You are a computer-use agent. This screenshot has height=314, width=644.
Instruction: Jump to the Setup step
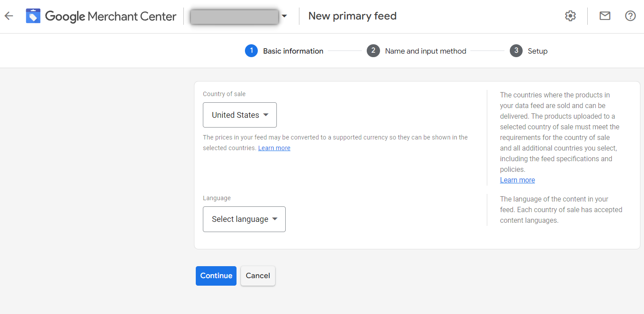pos(537,51)
